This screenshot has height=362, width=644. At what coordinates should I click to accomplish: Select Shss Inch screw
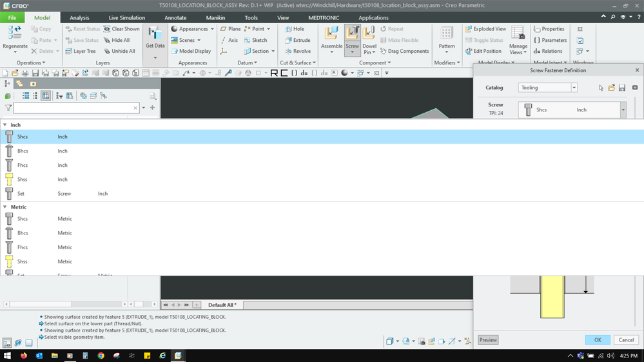coord(322,179)
